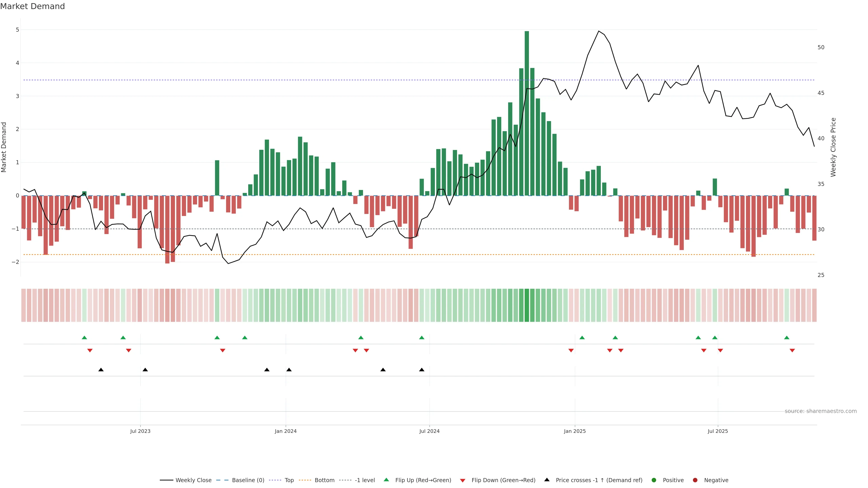Click the red Negative legend dot

[695, 480]
